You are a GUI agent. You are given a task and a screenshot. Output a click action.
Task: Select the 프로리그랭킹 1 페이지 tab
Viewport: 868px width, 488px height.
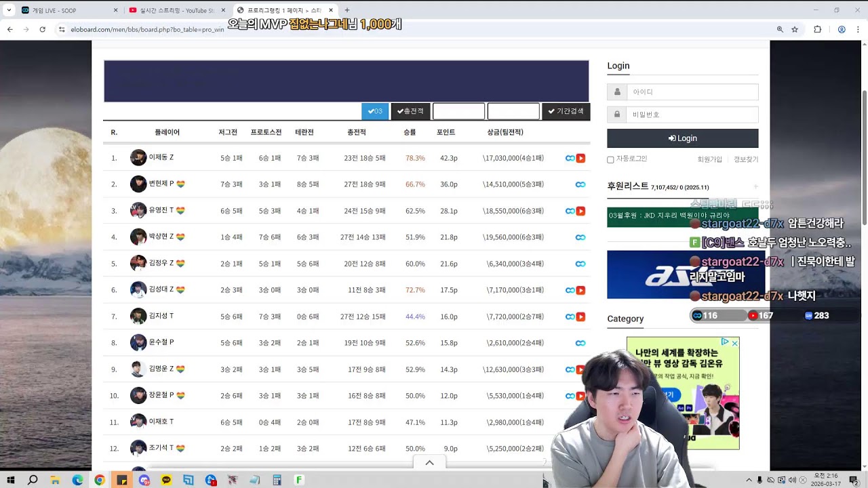(x=285, y=10)
